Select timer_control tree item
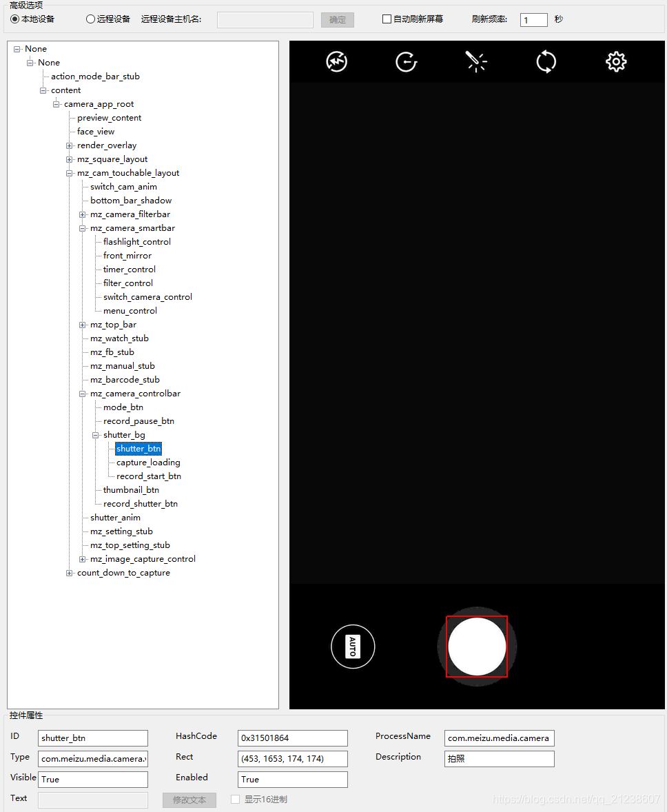This screenshot has width=667, height=812. (x=130, y=270)
